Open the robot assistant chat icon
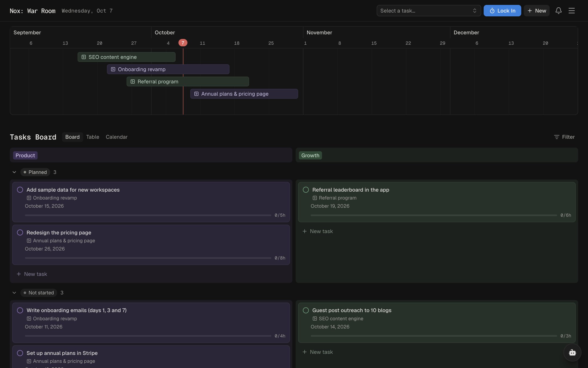This screenshot has height=368, width=588. coord(572,352)
